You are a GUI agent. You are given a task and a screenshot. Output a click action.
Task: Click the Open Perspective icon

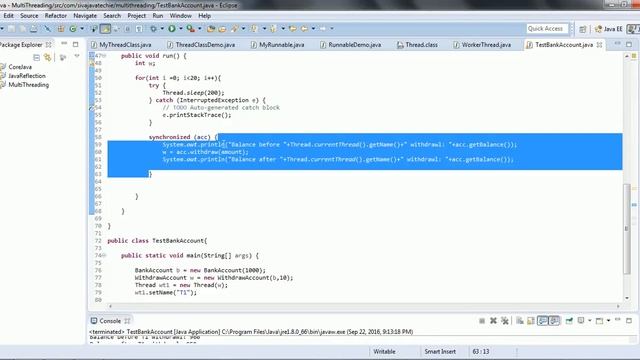coord(583,29)
